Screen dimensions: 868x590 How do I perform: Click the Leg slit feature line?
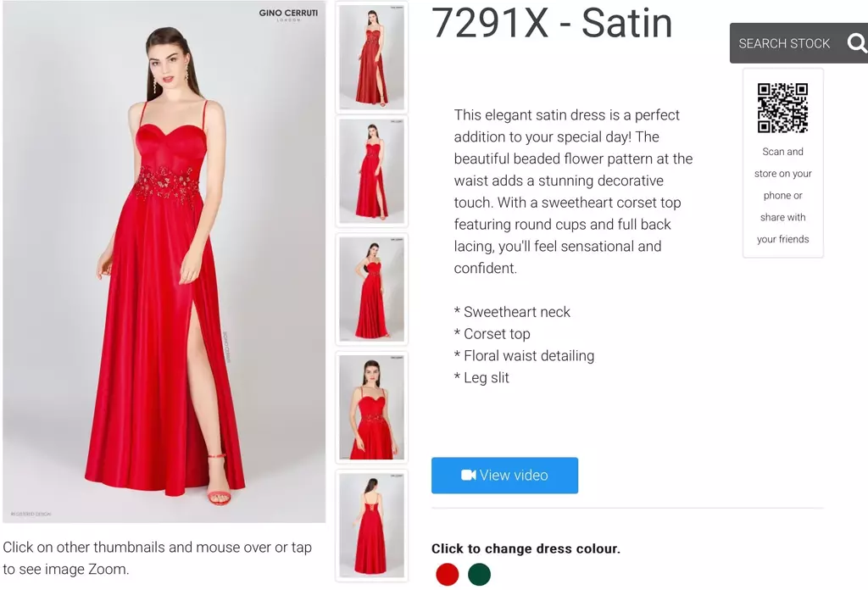click(481, 378)
